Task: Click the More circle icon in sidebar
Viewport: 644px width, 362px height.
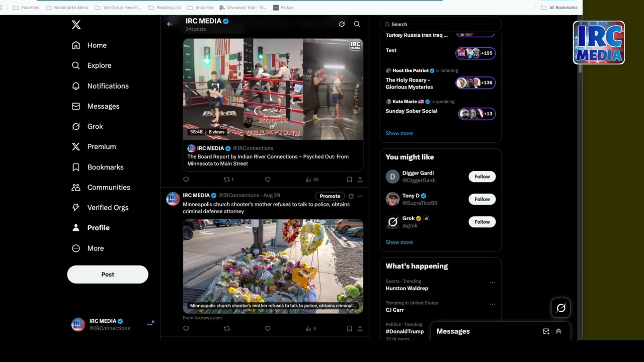Action: [x=76, y=248]
